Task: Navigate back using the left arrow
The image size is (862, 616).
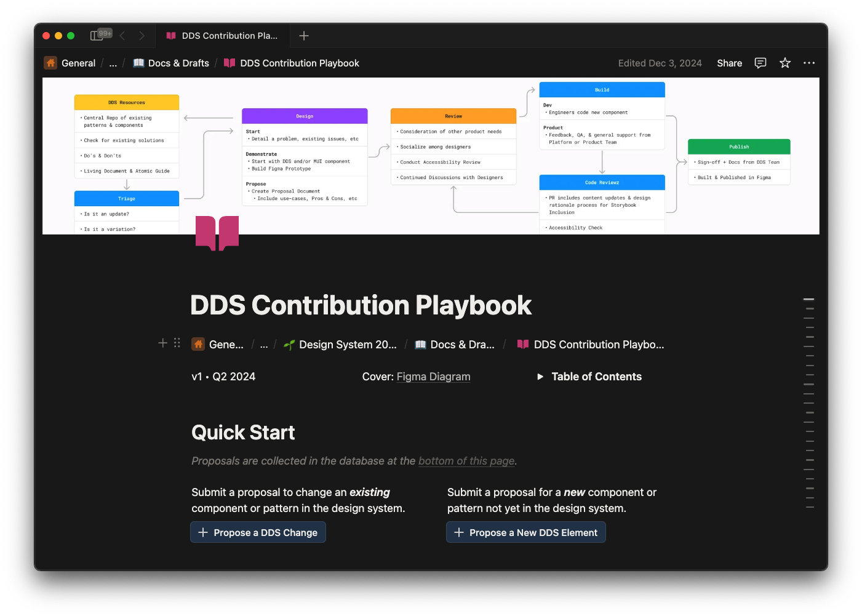Action: 122,36
